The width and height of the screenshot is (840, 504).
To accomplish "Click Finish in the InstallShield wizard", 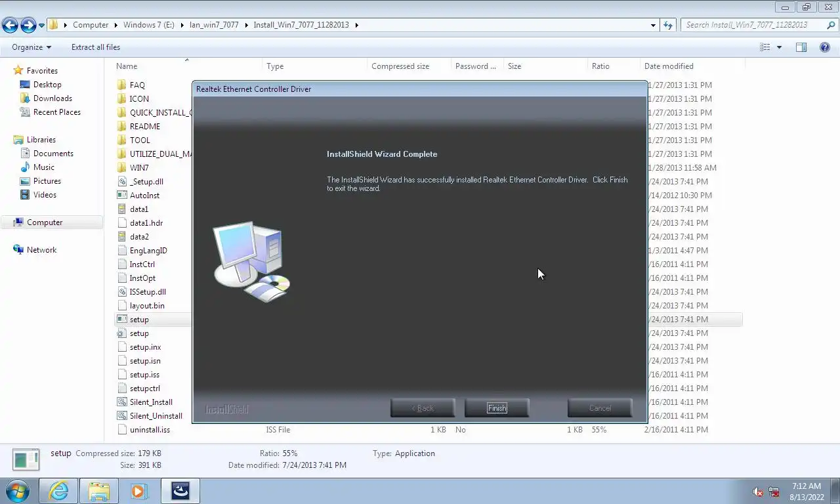I will coord(497,408).
